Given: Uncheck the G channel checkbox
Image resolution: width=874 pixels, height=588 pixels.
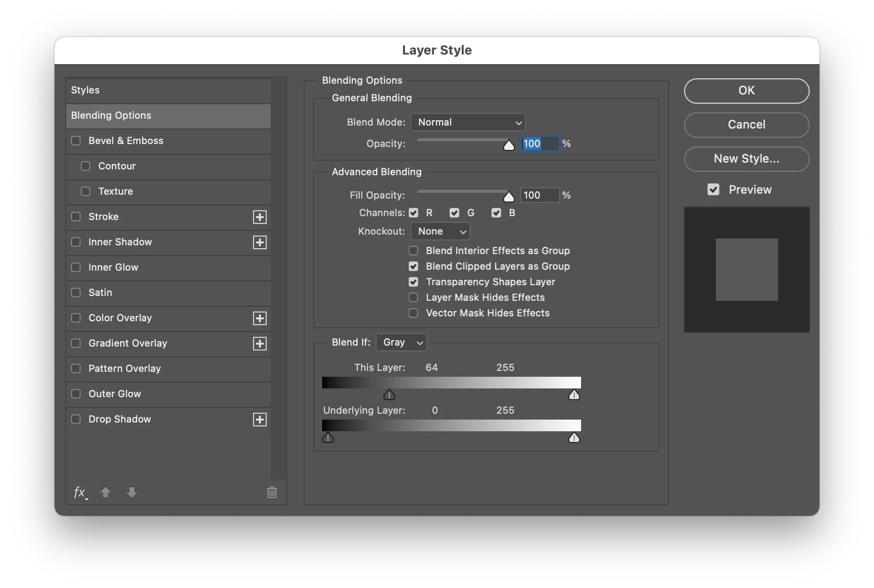Looking at the screenshot, I should pyautogui.click(x=455, y=213).
